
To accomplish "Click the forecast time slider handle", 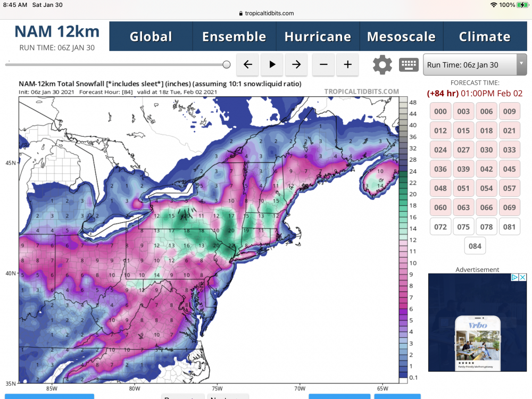I will [227, 64].
